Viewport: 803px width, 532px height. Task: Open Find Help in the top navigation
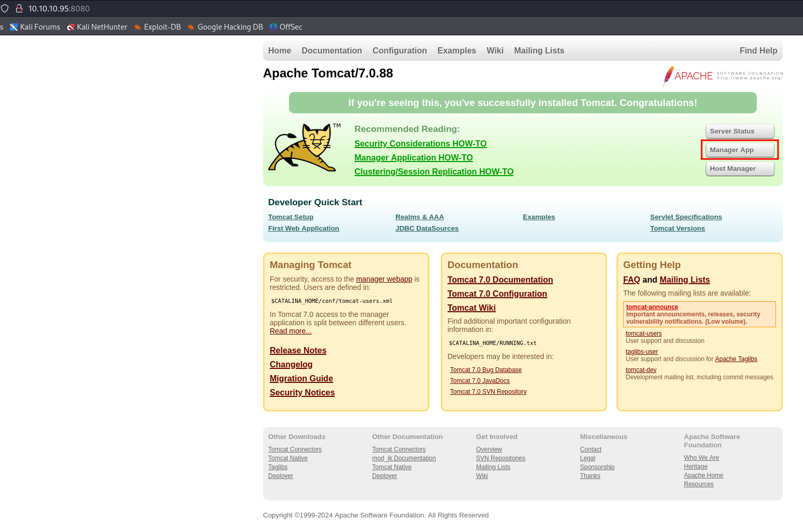758,50
